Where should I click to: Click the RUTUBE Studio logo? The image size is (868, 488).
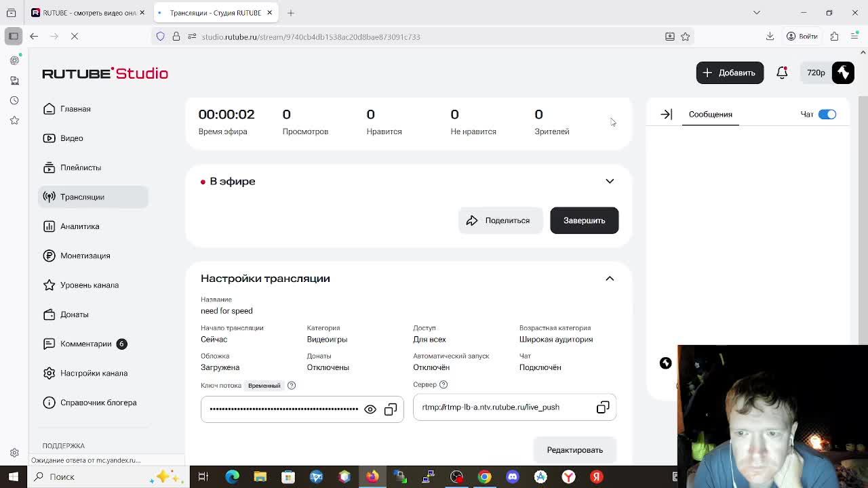[105, 73]
